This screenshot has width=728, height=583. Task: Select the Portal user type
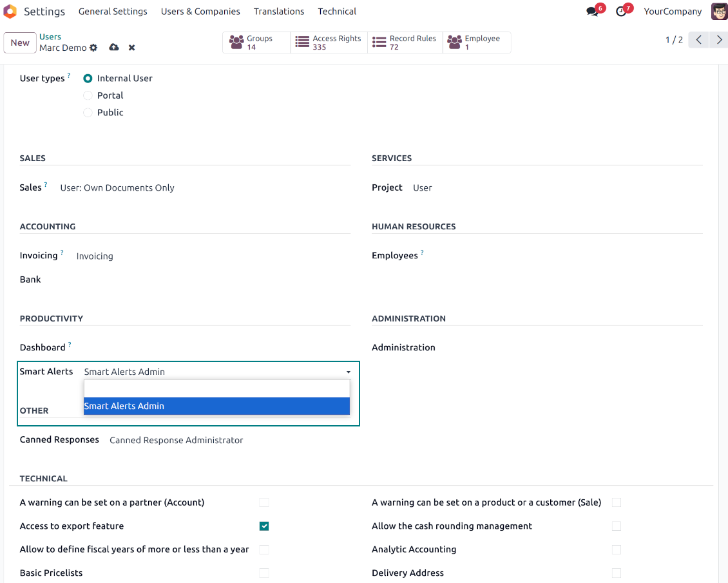tap(88, 95)
